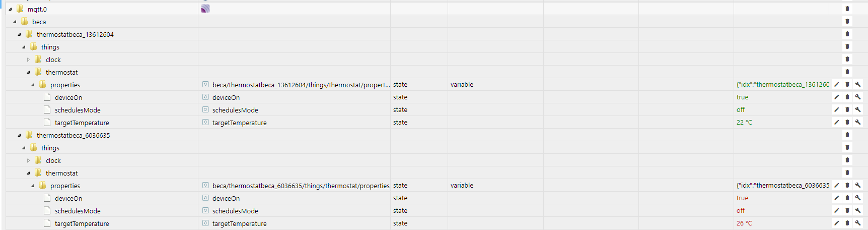Click the off value of first schedulesMode
868x230 pixels.
tap(741, 110)
